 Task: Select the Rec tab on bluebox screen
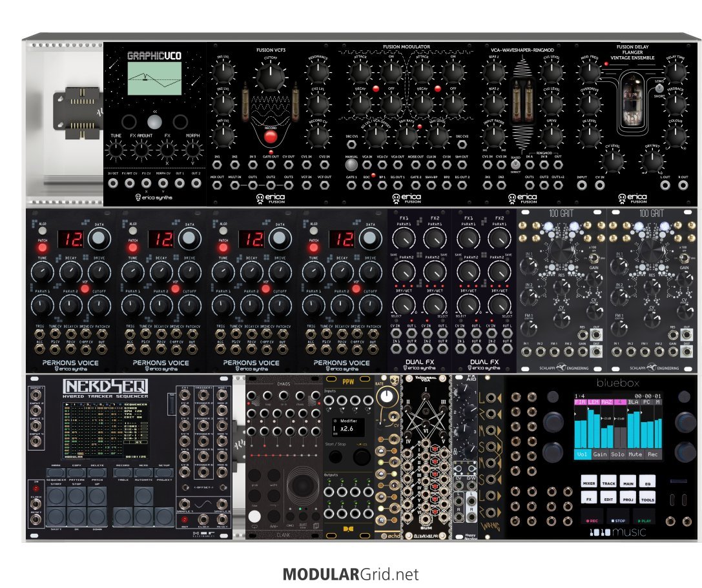tap(653, 454)
